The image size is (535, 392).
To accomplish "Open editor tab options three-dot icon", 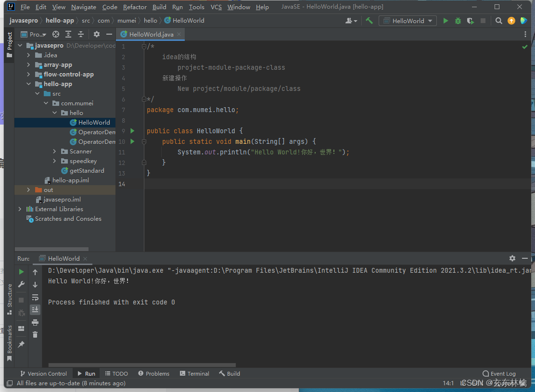I will pyautogui.click(x=525, y=34).
